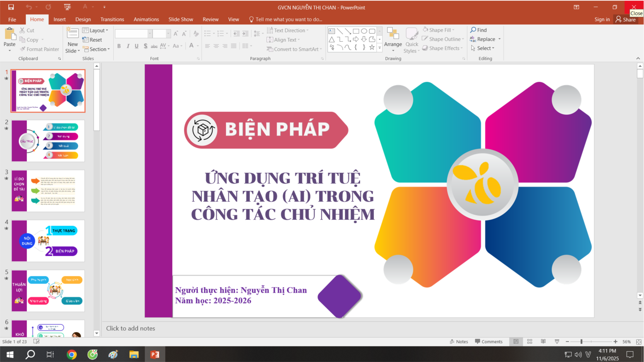
Task: Start Slide Show from status bar icon
Action: tap(557, 341)
